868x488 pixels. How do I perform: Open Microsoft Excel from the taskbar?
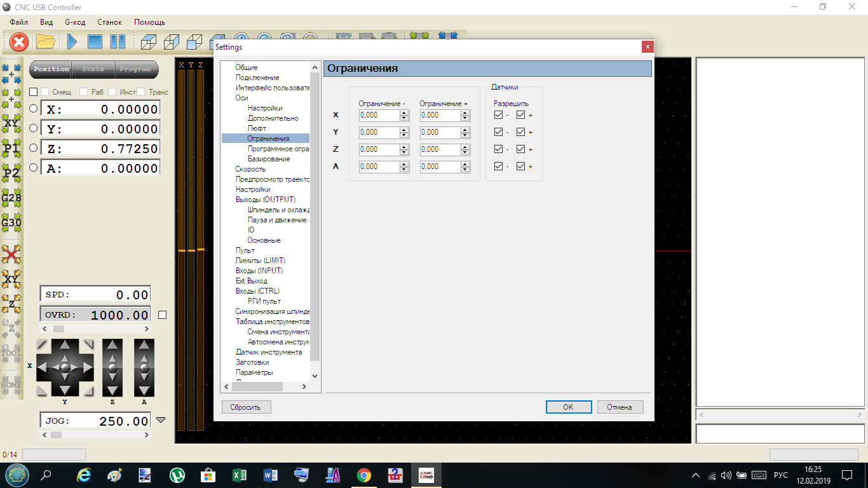tap(239, 475)
